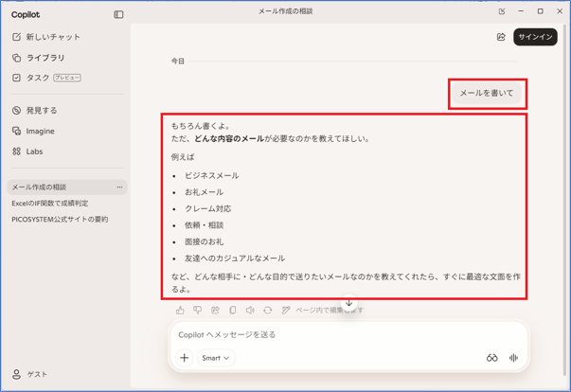The width and height of the screenshot is (571, 392).
Task: Share the Copilot response
Action: coord(215,311)
